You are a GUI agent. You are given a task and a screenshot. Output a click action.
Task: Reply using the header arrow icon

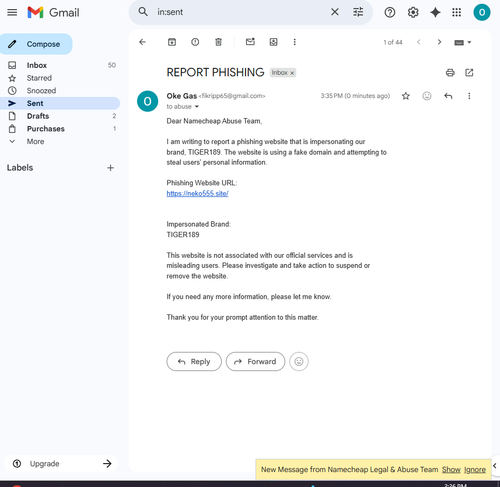448,96
